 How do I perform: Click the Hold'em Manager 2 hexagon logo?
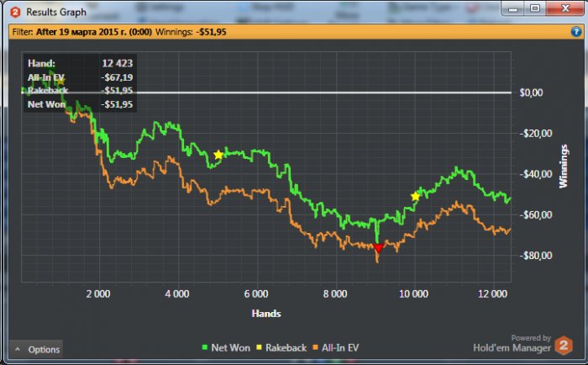point(564,345)
